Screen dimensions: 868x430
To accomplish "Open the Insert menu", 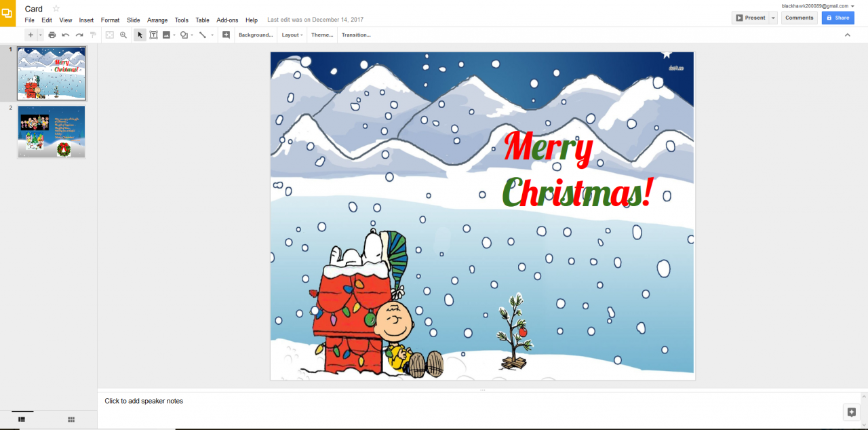I will [86, 20].
